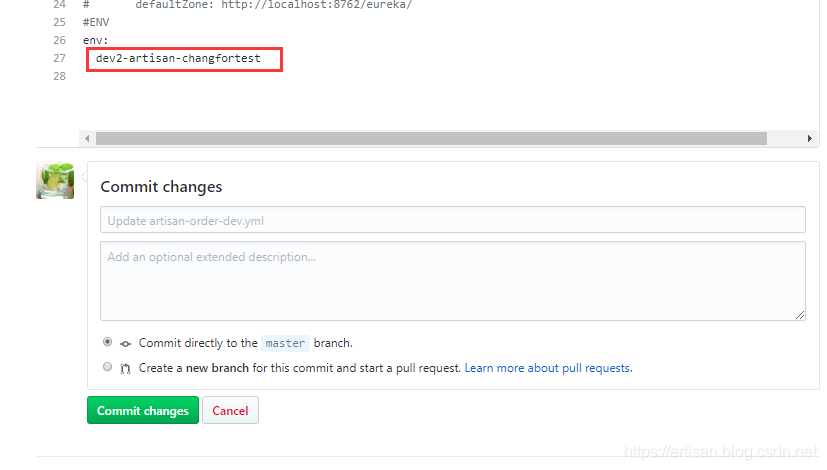Image resolution: width=827 pixels, height=470 pixels.
Task: Focus the commit summary field 'Update artisan-order-dev.yml'
Action: point(453,220)
